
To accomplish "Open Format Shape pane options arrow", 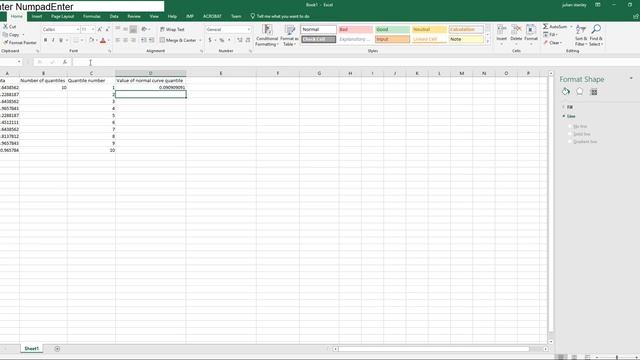I will click(631, 78).
